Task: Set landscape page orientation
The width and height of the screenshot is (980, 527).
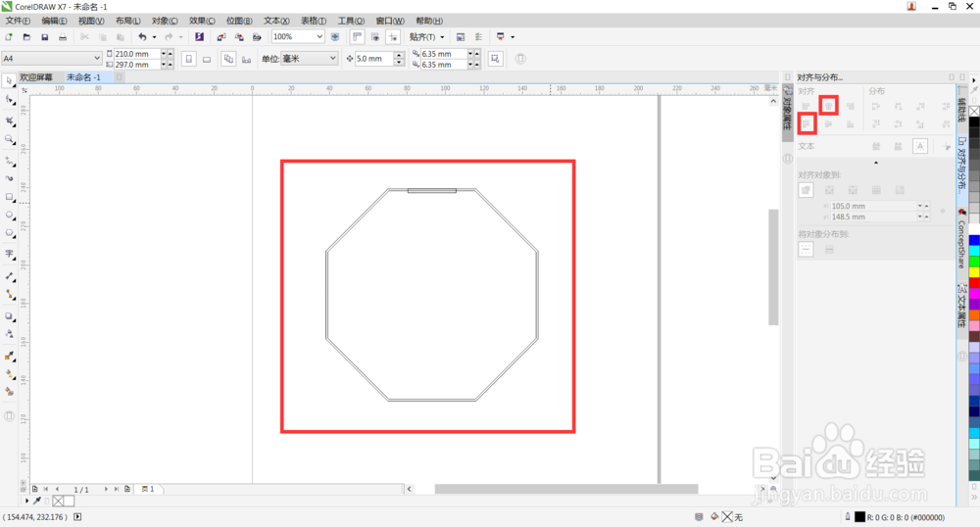Action: 207,59
